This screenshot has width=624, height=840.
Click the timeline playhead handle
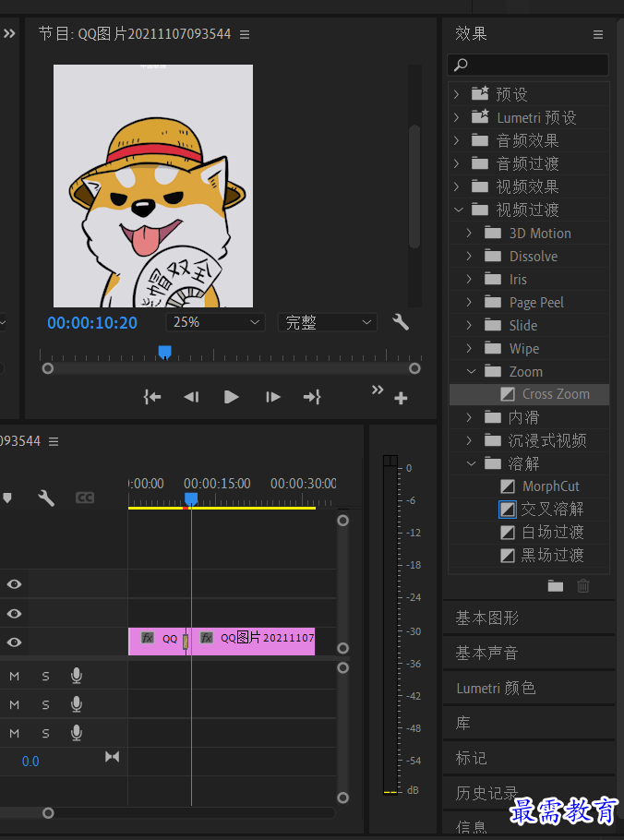[191, 499]
